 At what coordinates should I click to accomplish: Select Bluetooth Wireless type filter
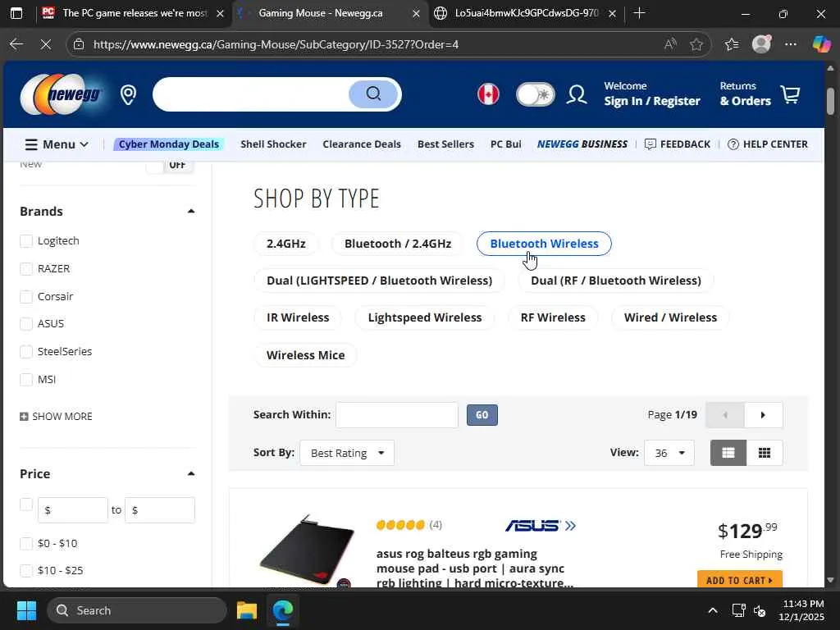[544, 244]
